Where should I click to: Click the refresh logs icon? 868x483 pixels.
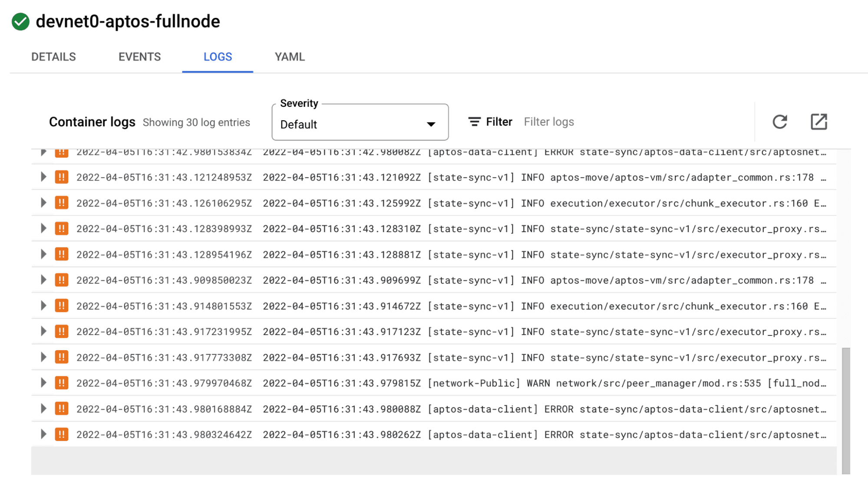(780, 122)
